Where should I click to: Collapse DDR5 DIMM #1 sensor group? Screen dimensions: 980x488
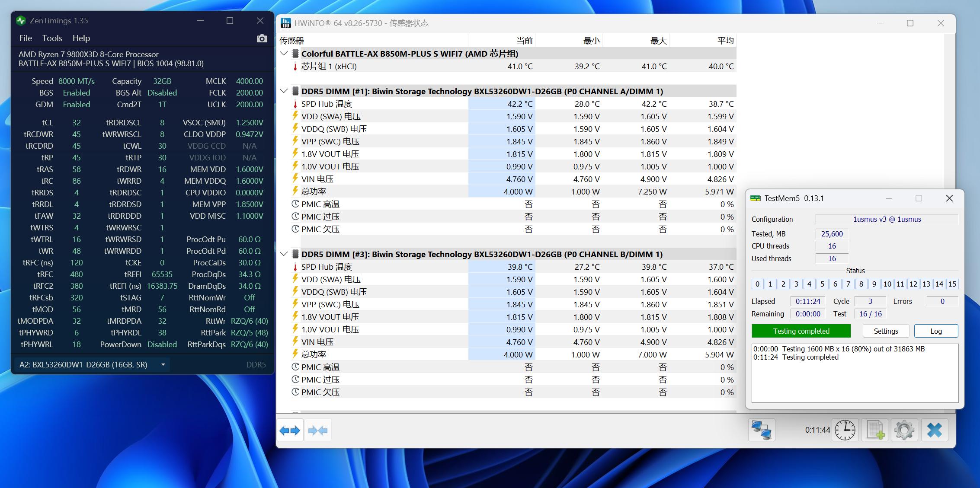pos(284,91)
